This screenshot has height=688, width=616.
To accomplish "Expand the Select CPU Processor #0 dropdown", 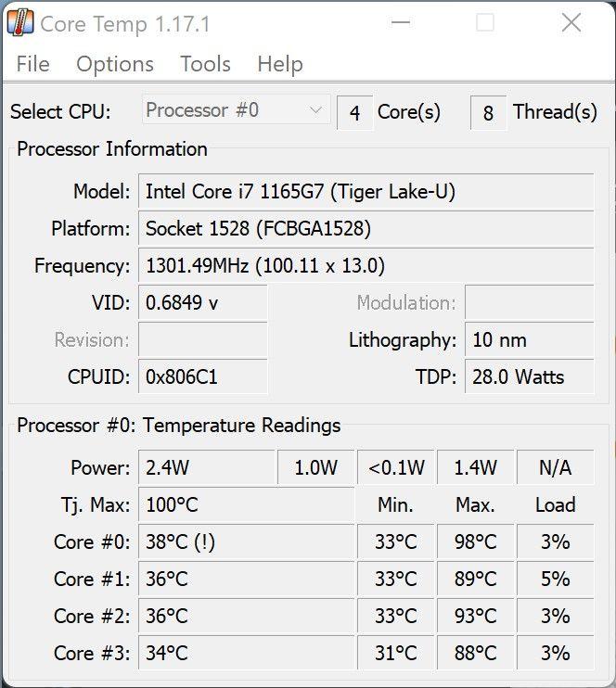I will click(236, 110).
